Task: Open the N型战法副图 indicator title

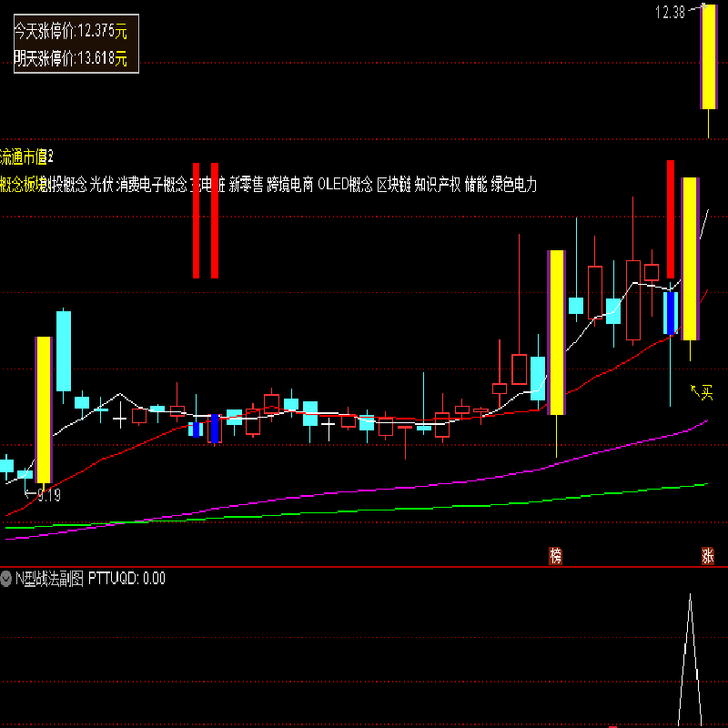Action: pos(49,578)
